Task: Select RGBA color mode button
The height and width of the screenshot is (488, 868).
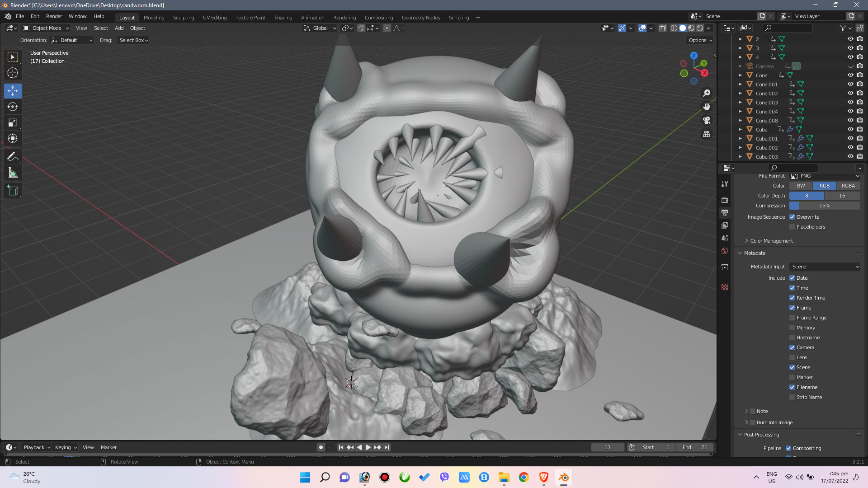Action: pos(848,186)
